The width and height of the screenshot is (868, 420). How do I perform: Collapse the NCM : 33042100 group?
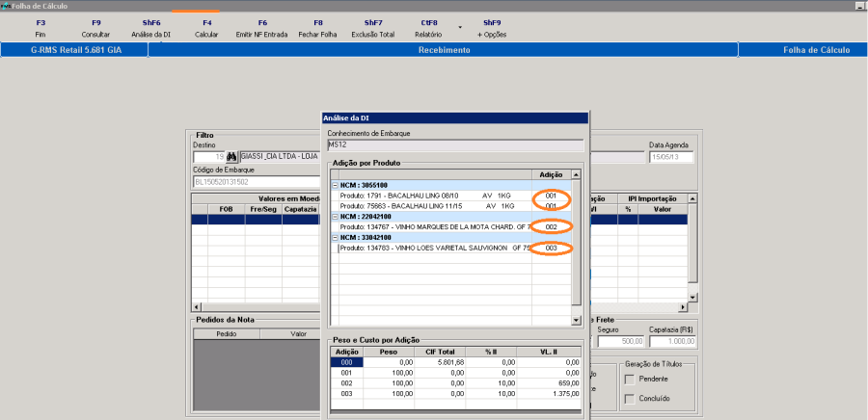pos(335,238)
